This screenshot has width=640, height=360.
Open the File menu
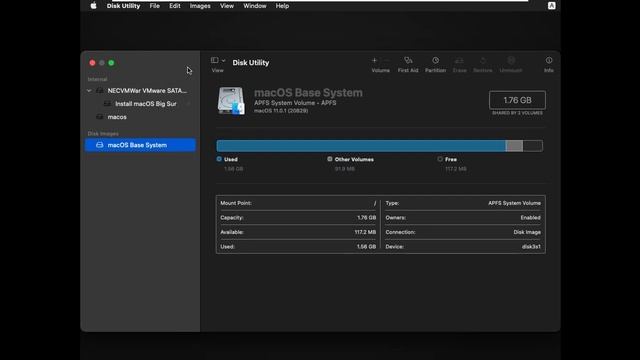click(x=155, y=6)
